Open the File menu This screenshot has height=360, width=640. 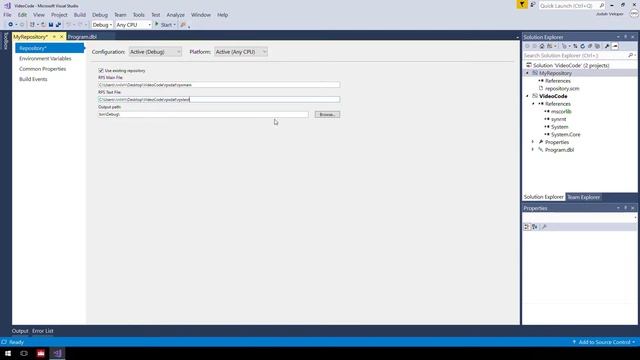pos(7,15)
